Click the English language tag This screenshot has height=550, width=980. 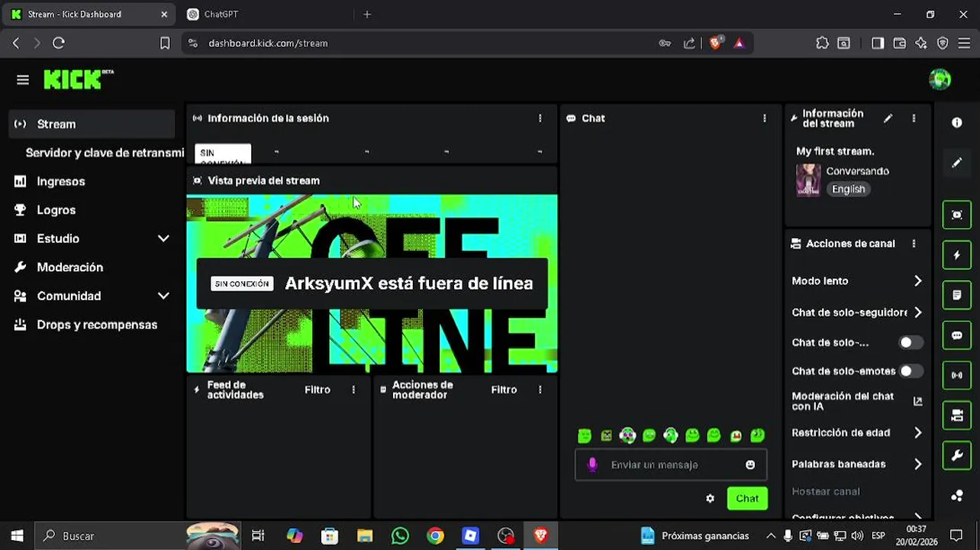(x=849, y=189)
